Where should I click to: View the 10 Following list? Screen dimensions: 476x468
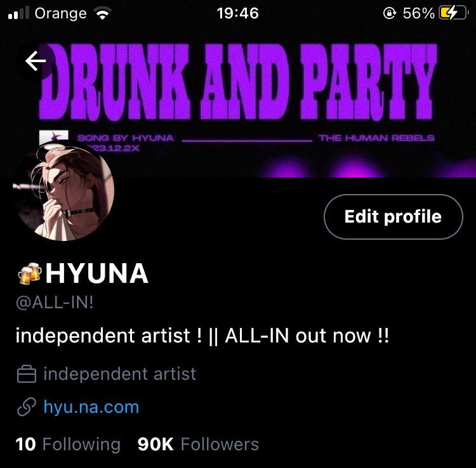click(x=68, y=444)
